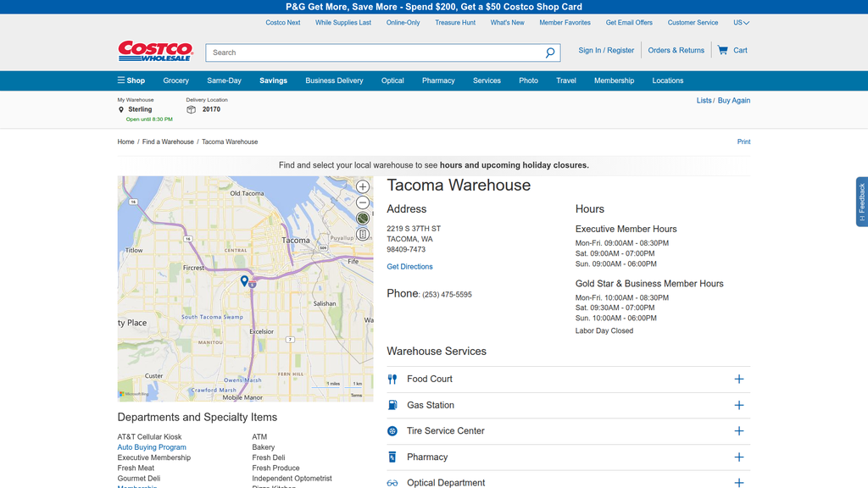Zoom out on the map
This screenshot has height=488, width=868.
click(363, 202)
